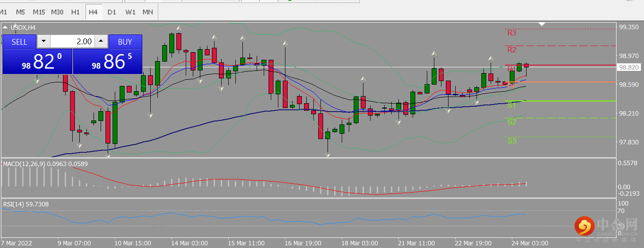Viewport: 644px width, 248px height.
Task: Click the 98.865 buy price panel
Action: pyautogui.click(x=108, y=61)
